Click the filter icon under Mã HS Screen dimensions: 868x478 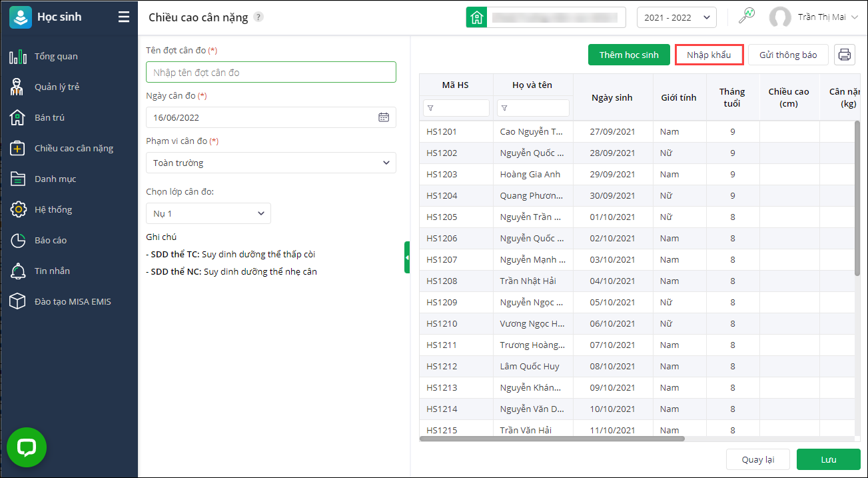430,108
